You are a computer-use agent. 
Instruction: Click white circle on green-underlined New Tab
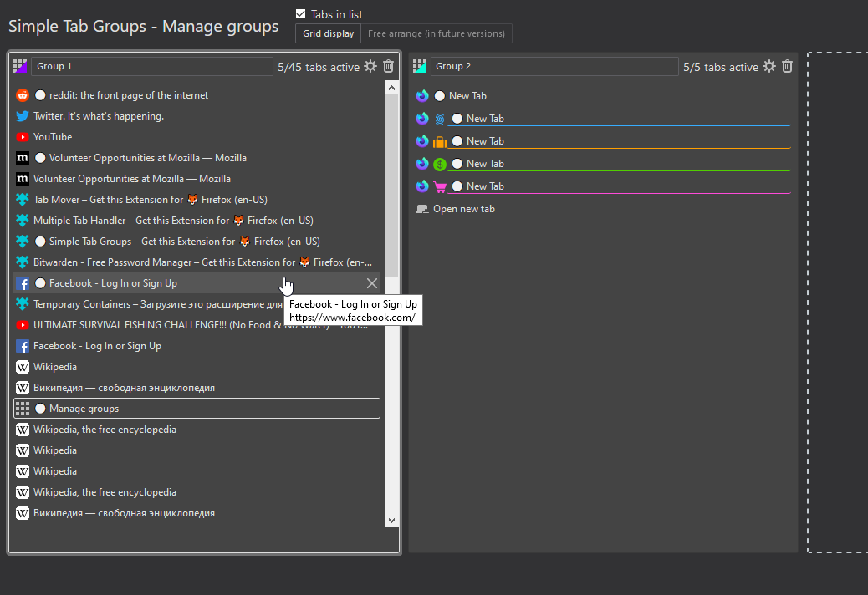coord(457,165)
